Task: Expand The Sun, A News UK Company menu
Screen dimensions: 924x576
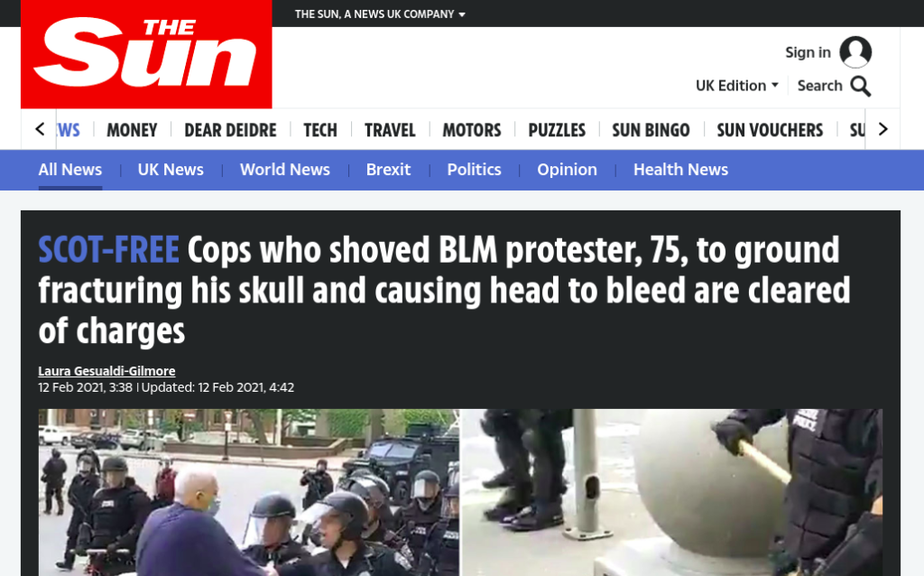Action: (380, 14)
